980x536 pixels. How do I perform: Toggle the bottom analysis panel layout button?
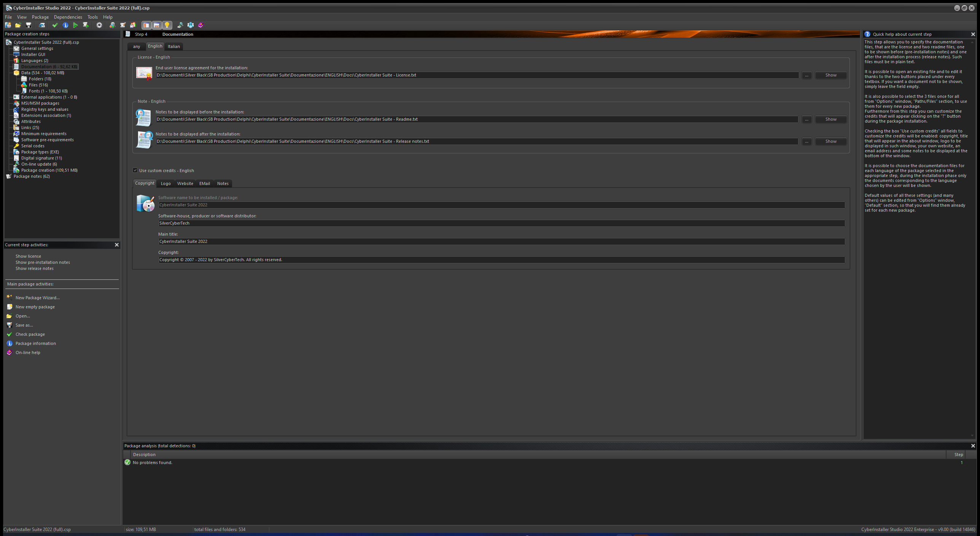point(156,25)
